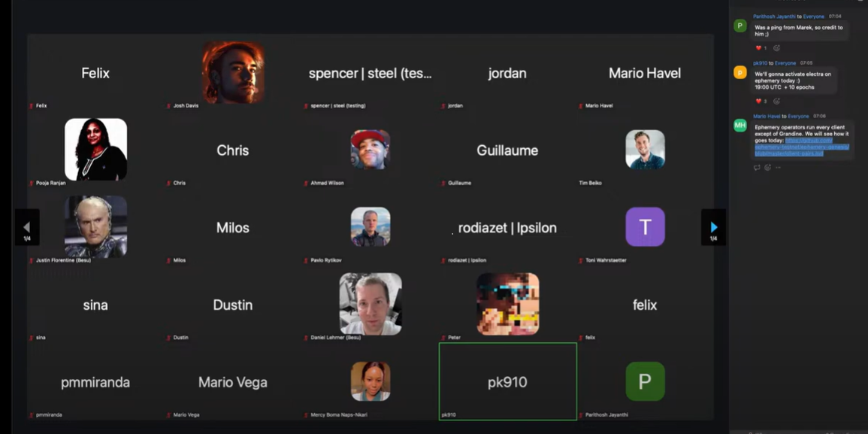Add reaction to Parithosh Jayanthi's message
868x434 pixels.
coord(776,48)
